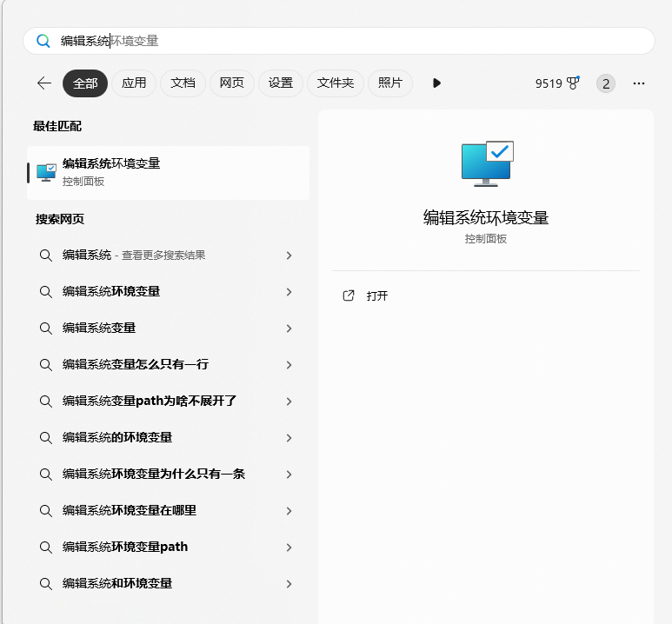Select the 照片 filter tab
The height and width of the screenshot is (624, 672).
[x=390, y=83]
